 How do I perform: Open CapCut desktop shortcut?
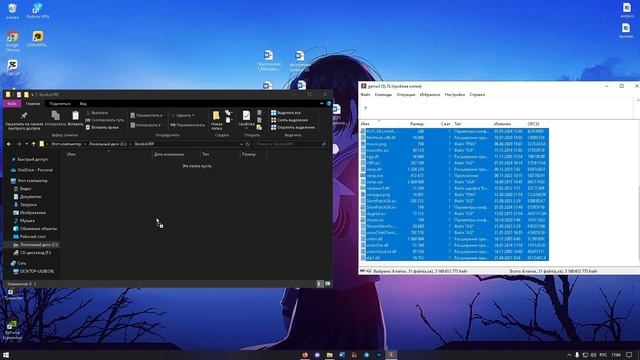point(12,68)
